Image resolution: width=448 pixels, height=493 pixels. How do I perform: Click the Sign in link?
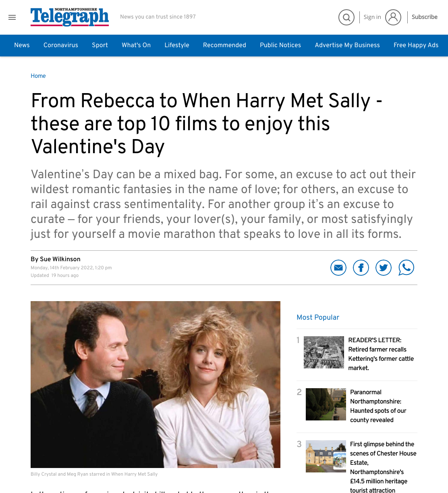(x=372, y=17)
